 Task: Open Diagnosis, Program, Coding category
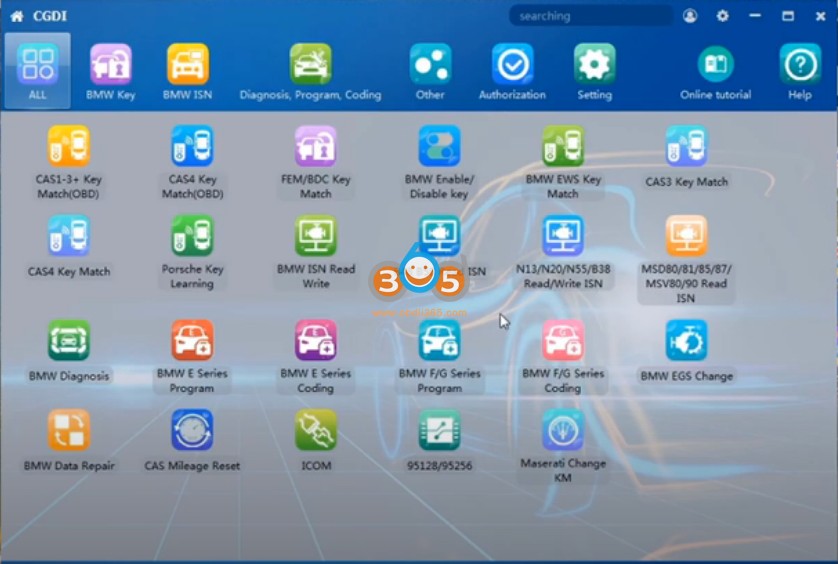[311, 72]
